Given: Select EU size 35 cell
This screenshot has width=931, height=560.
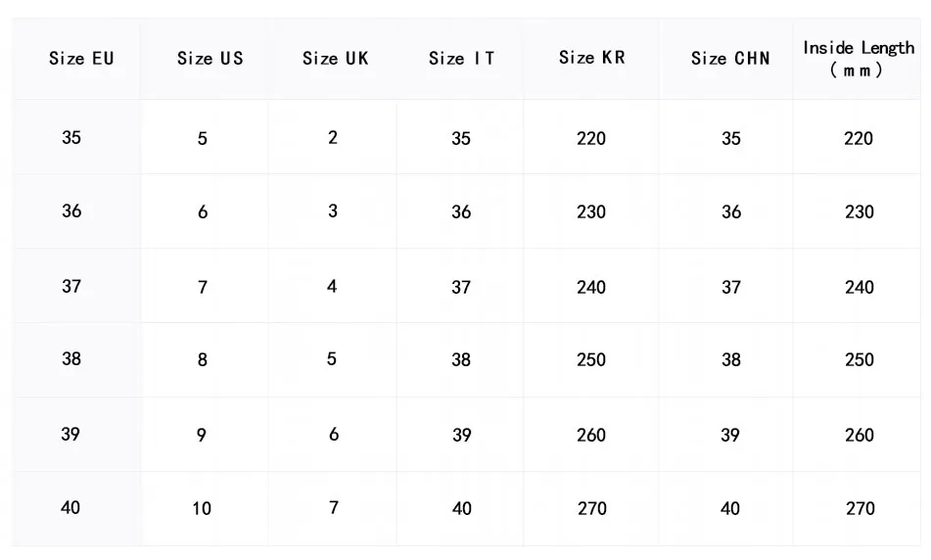Looking at the screenshot, I should pos(71,137).
